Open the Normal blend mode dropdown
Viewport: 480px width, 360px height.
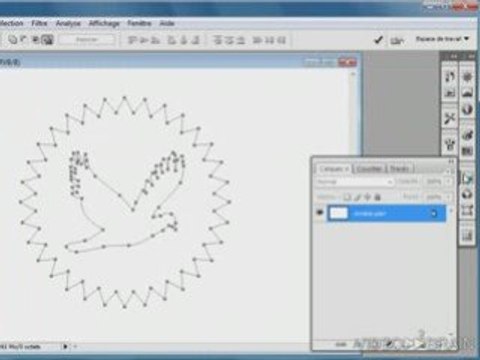354,182
